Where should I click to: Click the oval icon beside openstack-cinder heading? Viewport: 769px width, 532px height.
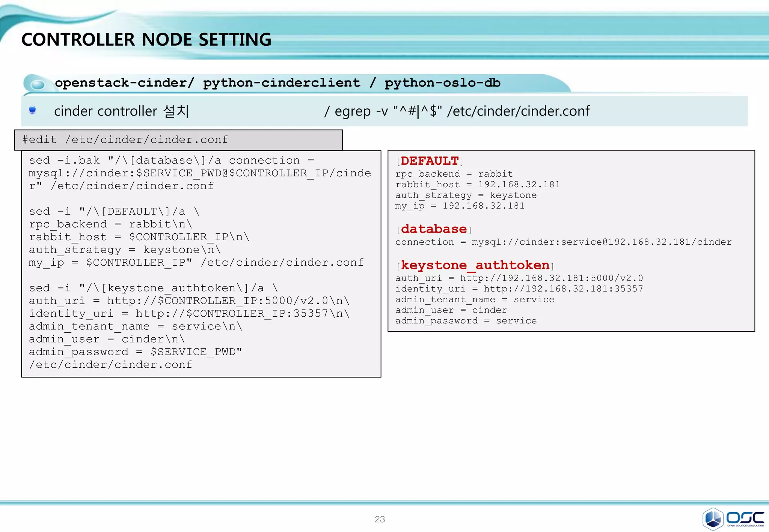pyautogui.click(x=37, y=84)
